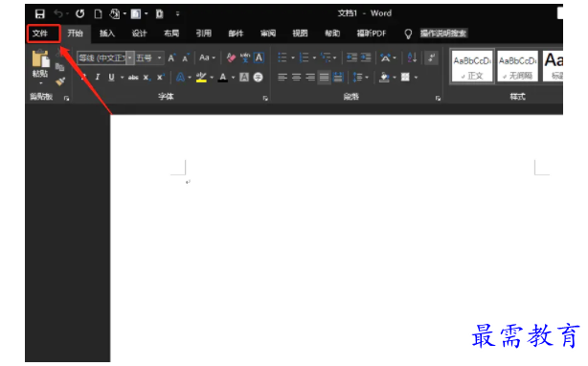
Task: Open paragraph dialog launcher
Action: coord(438,99)
